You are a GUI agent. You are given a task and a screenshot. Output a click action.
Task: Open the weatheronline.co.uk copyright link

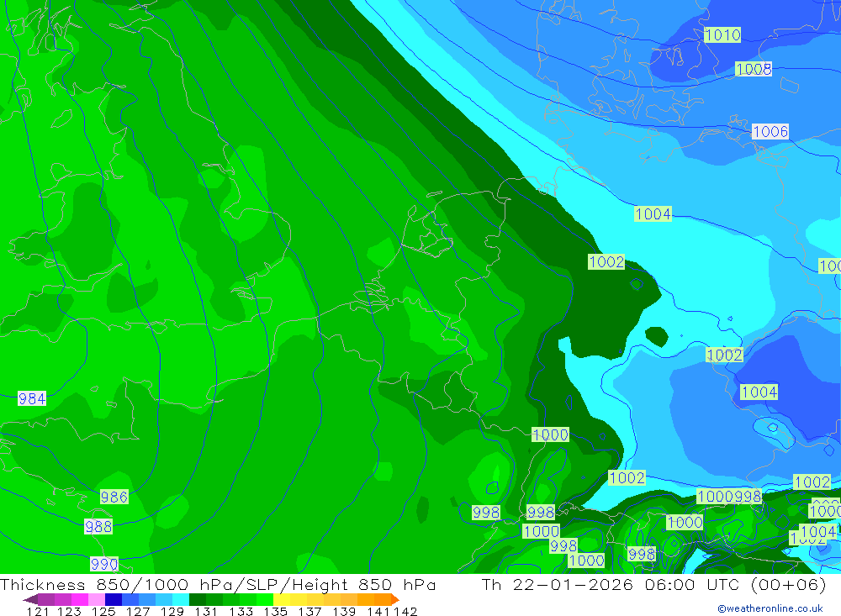tap(770, 608)
